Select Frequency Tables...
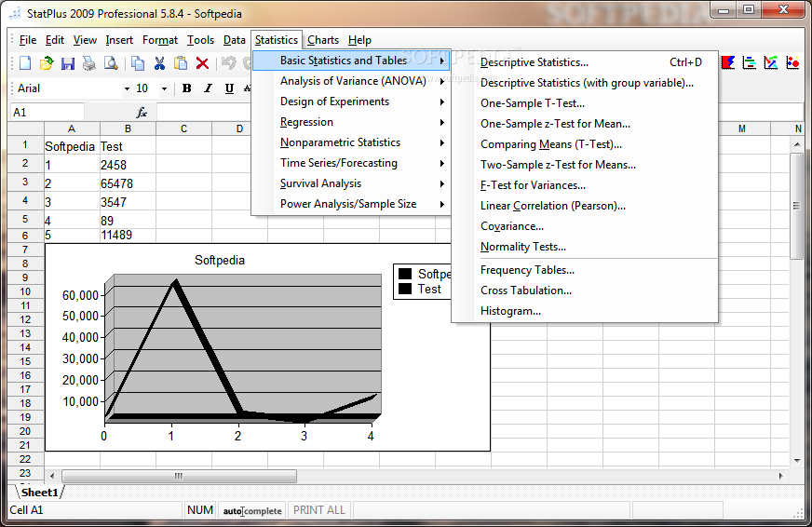 (x=585, y=270)
